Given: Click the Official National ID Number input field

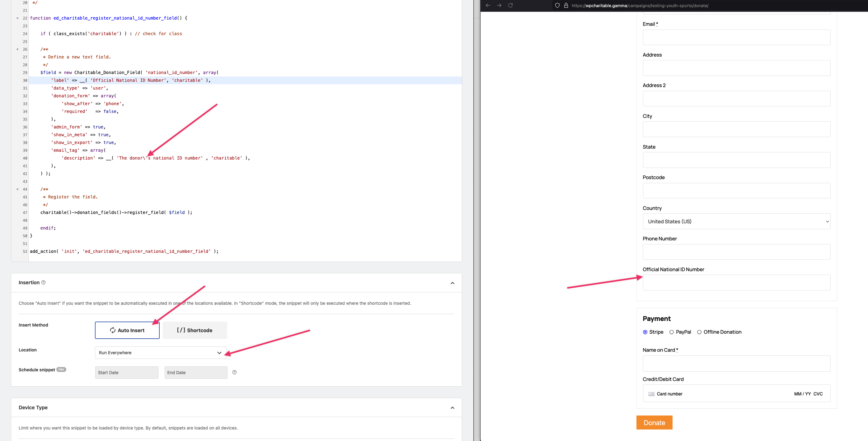Looking at the screenshot, I should click(737, 282).
